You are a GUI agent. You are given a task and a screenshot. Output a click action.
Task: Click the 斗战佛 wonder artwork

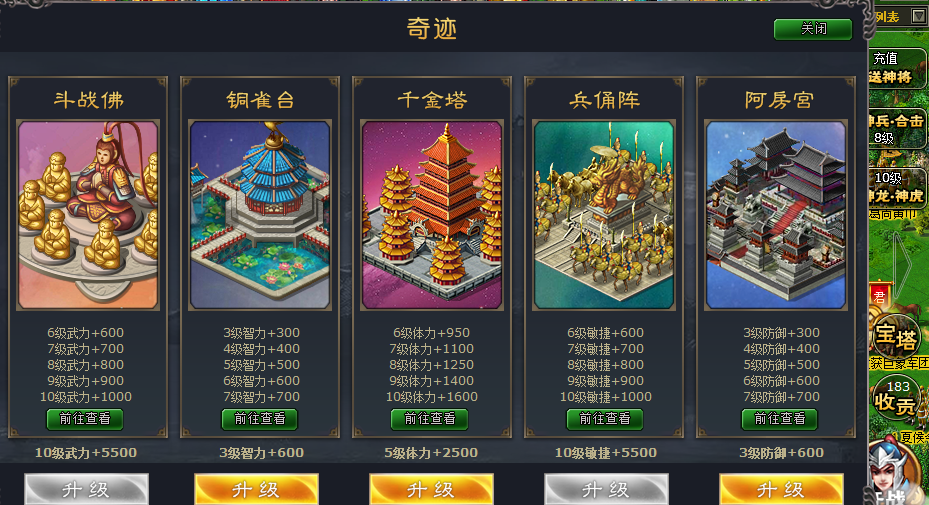(88, 215)
